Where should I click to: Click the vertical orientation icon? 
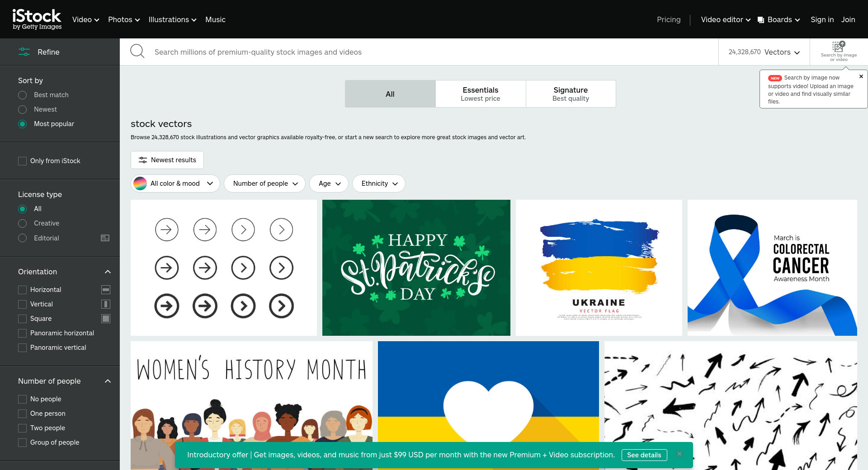[x=106, y=304]
